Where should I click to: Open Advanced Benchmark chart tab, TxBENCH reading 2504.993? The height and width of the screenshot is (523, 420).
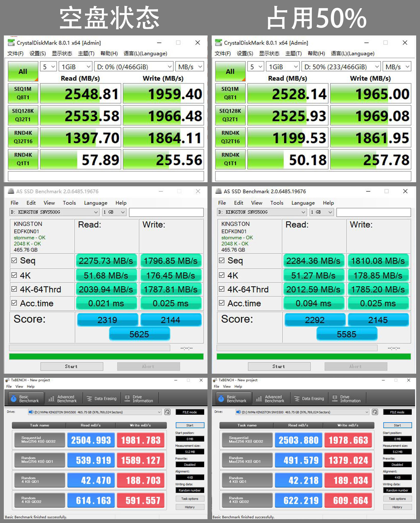63,399
